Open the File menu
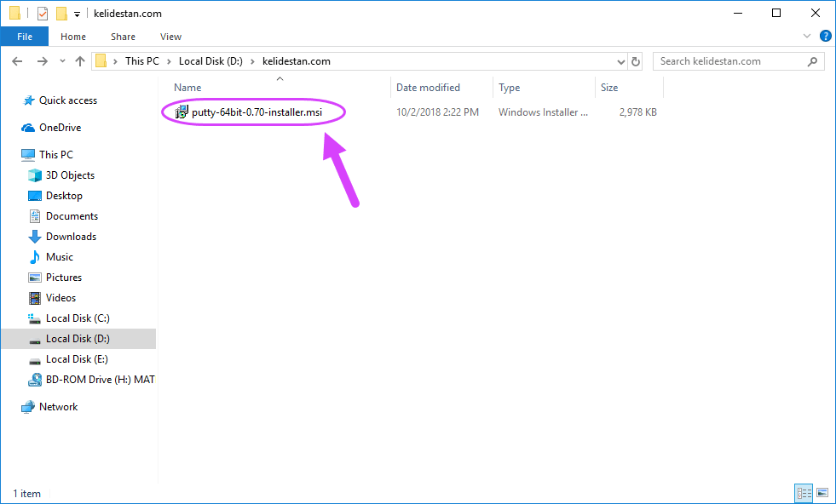 coord(25,37)
